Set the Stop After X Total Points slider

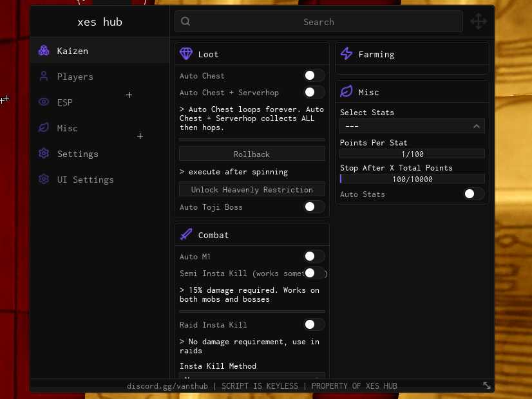412,179
